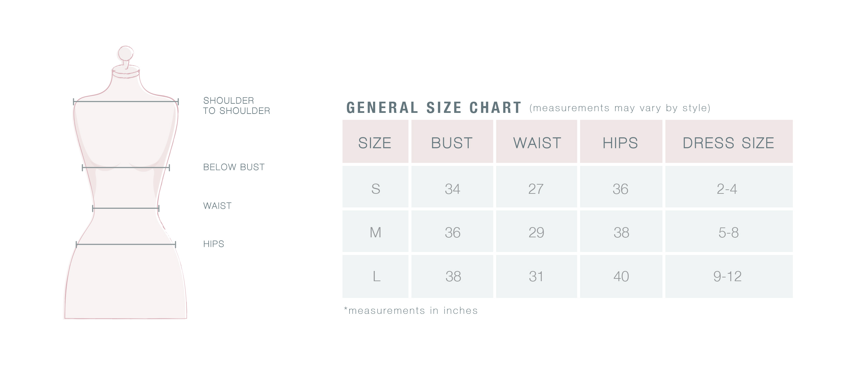
Task: Click the HIPS column header cell
Action: click(621, 142)
